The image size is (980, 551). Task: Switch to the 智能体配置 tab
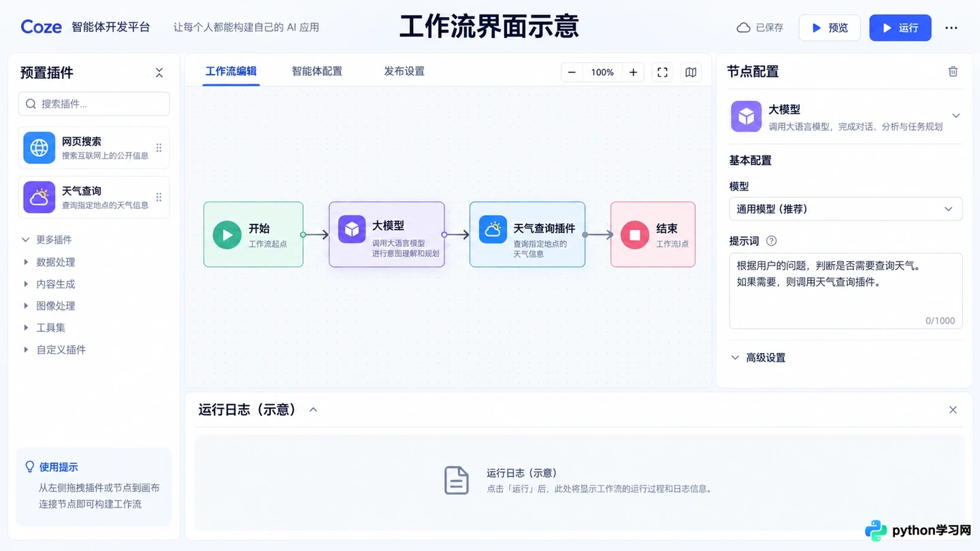[317, 71]
